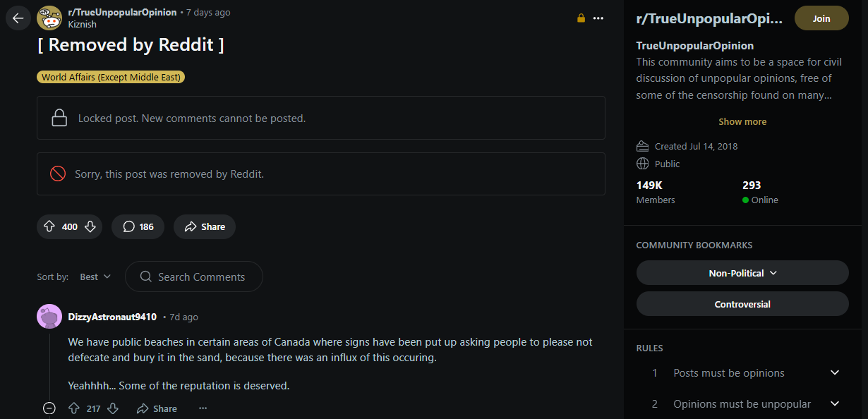Click the 7d ago comment timestamp
The image size is (868, 419).
click(183, 317)
